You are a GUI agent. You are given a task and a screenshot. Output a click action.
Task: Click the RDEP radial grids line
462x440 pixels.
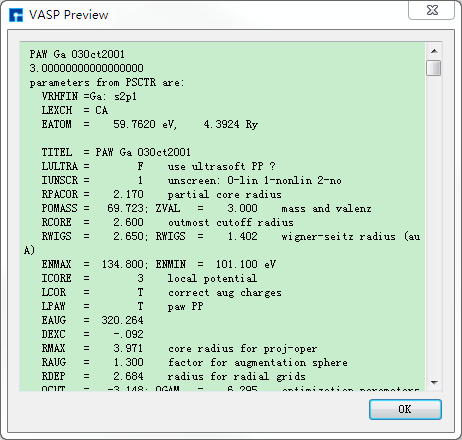coord(173,376)
